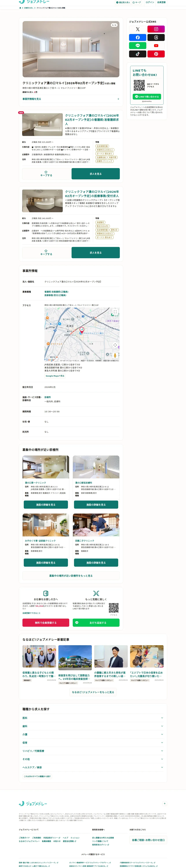
Task: Open ご利用ガイド footer link
Action: tap(24, 838)
